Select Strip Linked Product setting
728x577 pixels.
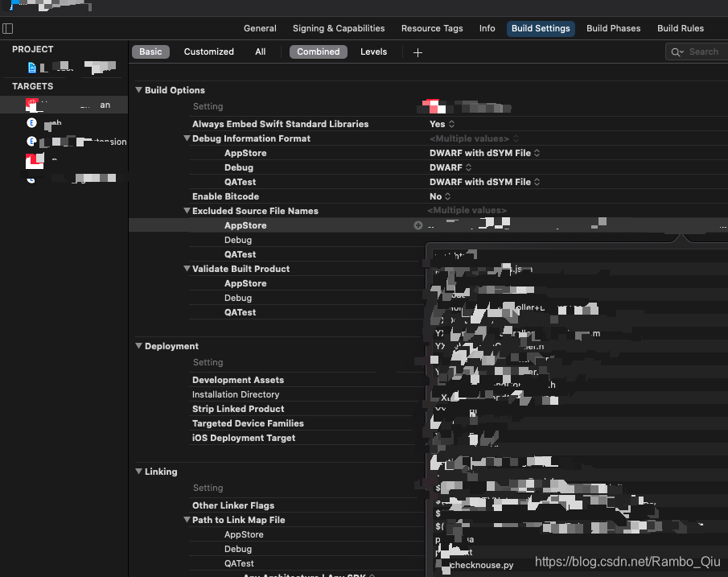pos(238,408)
